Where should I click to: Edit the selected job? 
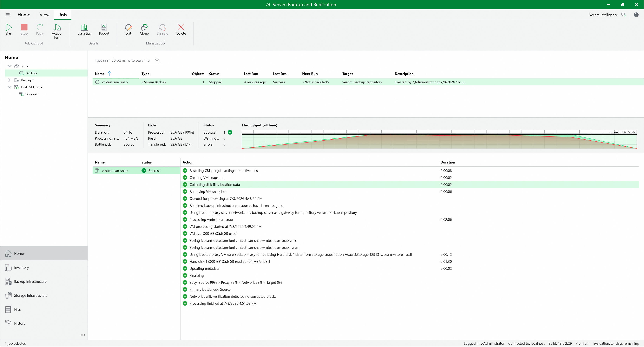click(x=128, y=30)
